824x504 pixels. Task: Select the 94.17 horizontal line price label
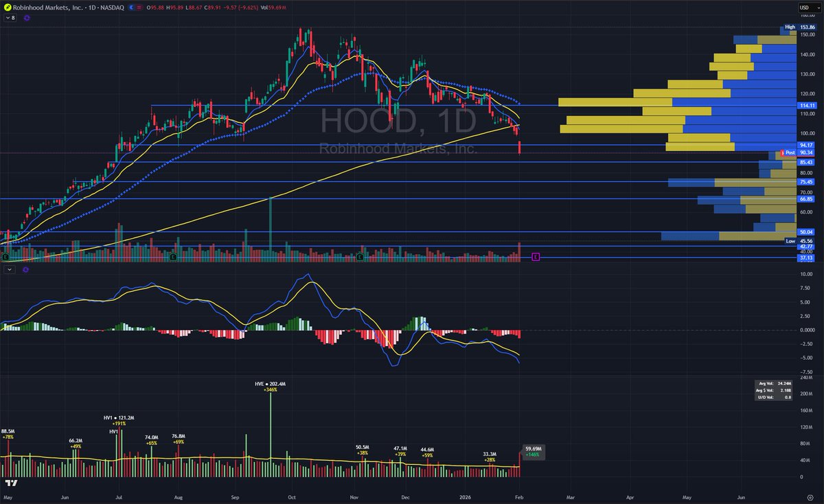point(806,145)
